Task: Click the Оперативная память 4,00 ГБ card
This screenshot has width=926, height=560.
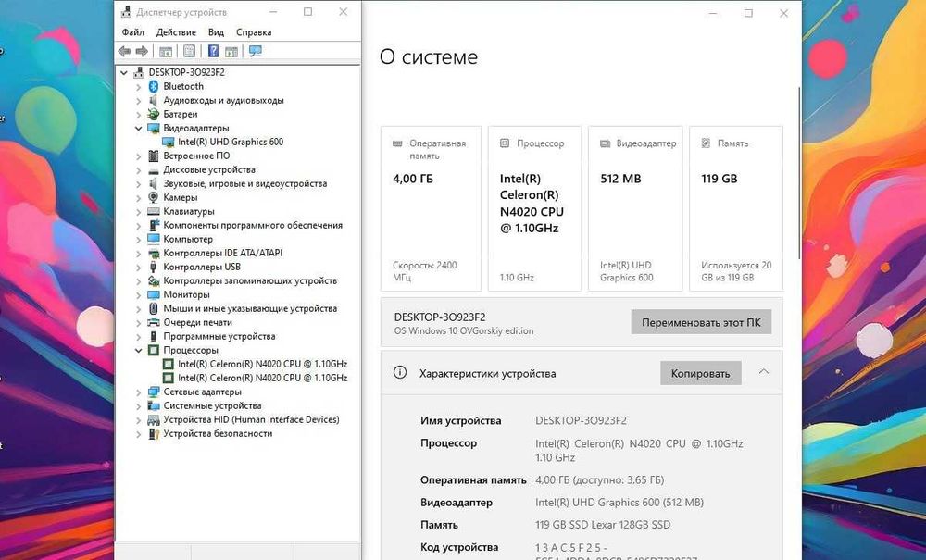Action: coord(432,208)
